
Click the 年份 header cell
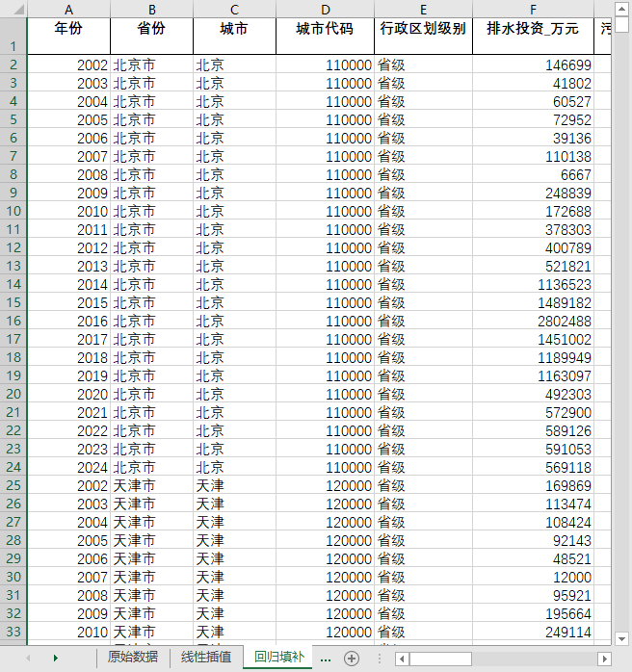[x=68, y=37]
